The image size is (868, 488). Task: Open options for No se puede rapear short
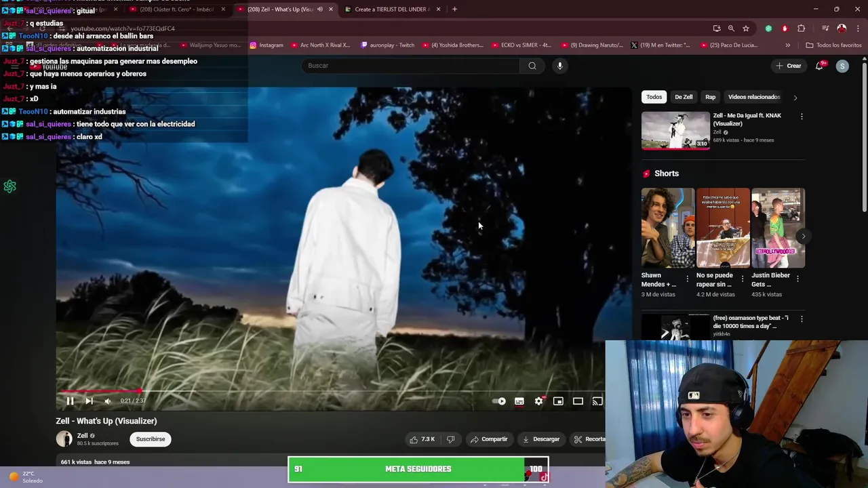click(743, 279)
